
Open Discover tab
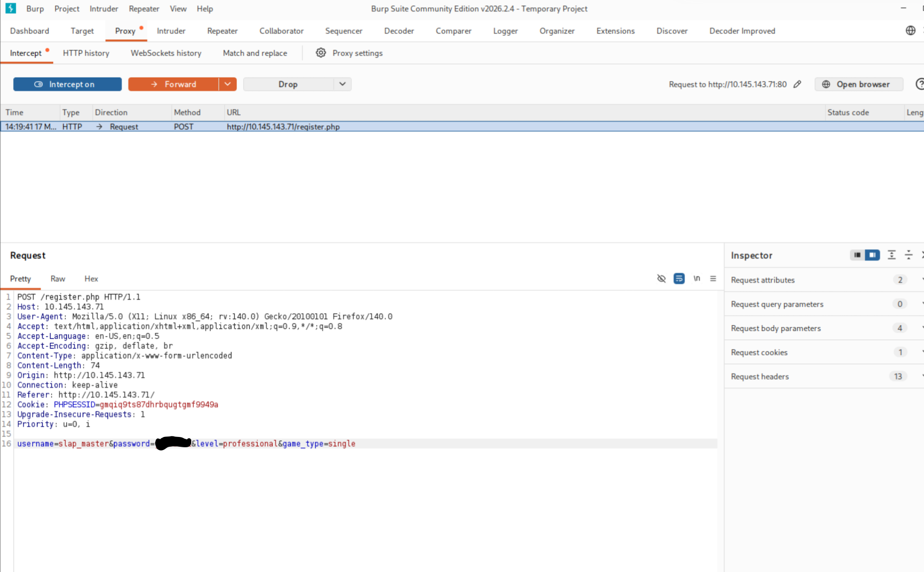coord(672,31)
